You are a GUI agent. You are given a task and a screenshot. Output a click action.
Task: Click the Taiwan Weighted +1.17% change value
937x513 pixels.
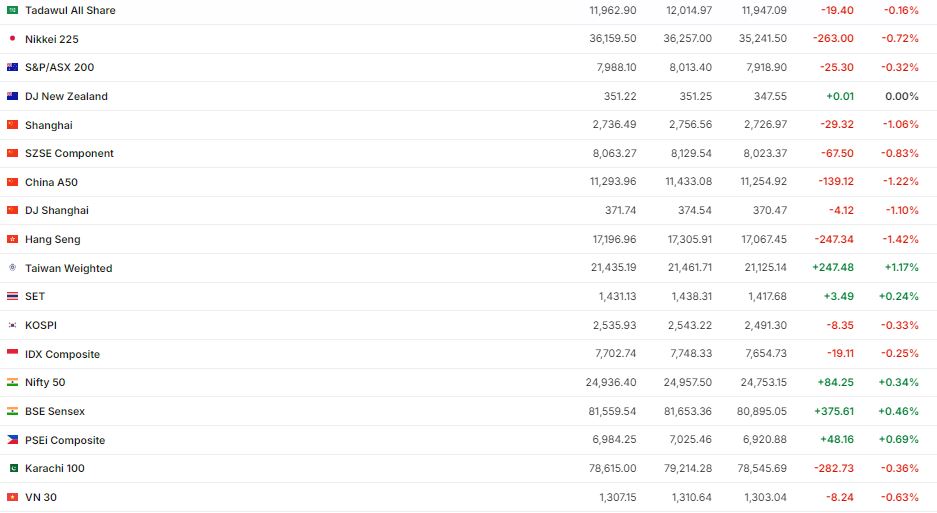point(899,268)
